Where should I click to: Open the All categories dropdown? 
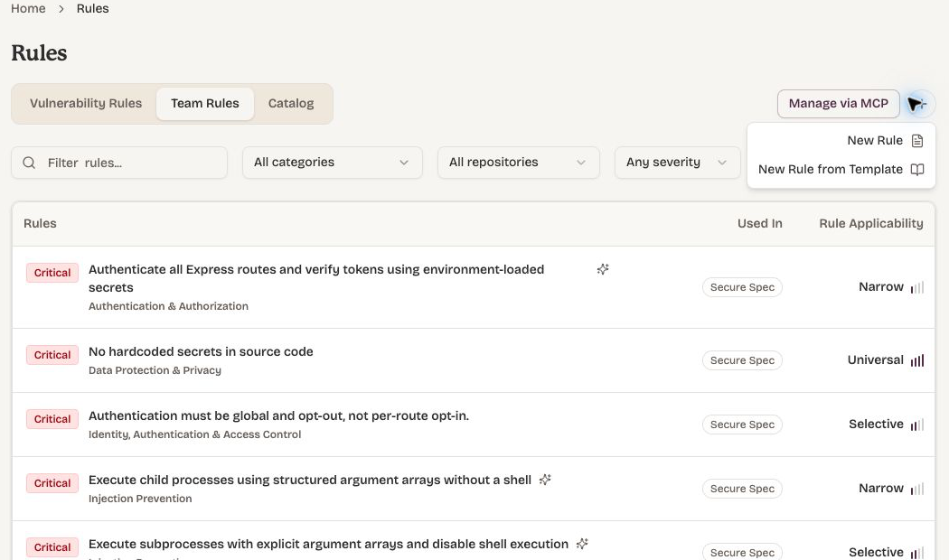coord(333,163)
